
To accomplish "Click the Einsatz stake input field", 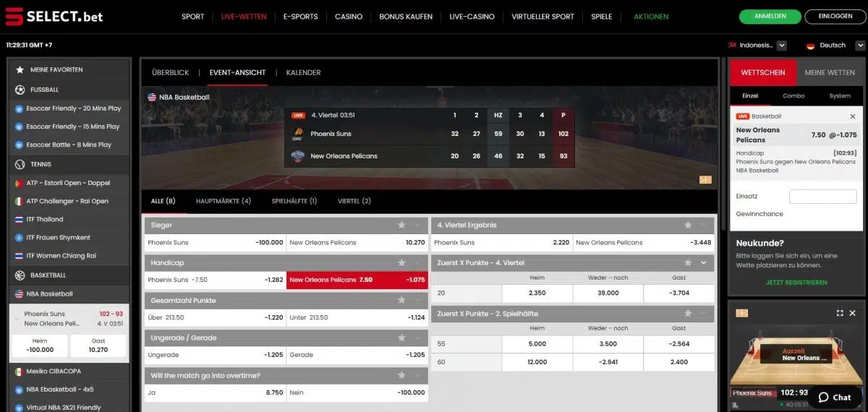I will coord(822,197).
